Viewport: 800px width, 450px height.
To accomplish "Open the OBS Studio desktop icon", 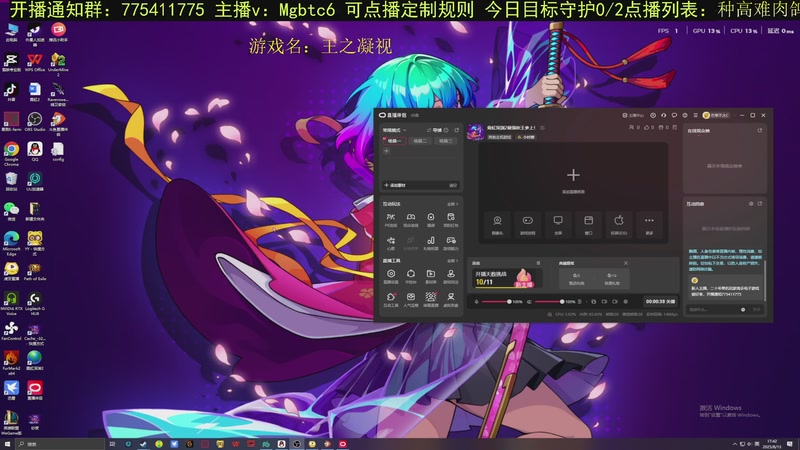I will (x=35, y=122).
